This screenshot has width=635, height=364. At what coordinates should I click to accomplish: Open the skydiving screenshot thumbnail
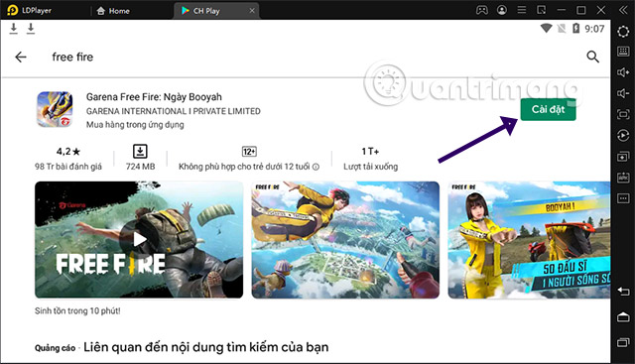click(x=345, y=240)
